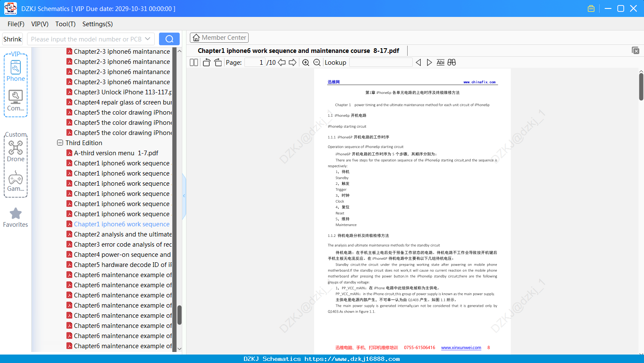Rotate the page clockwise
This screenshot has width=644, height=363.
click(218, 63)
